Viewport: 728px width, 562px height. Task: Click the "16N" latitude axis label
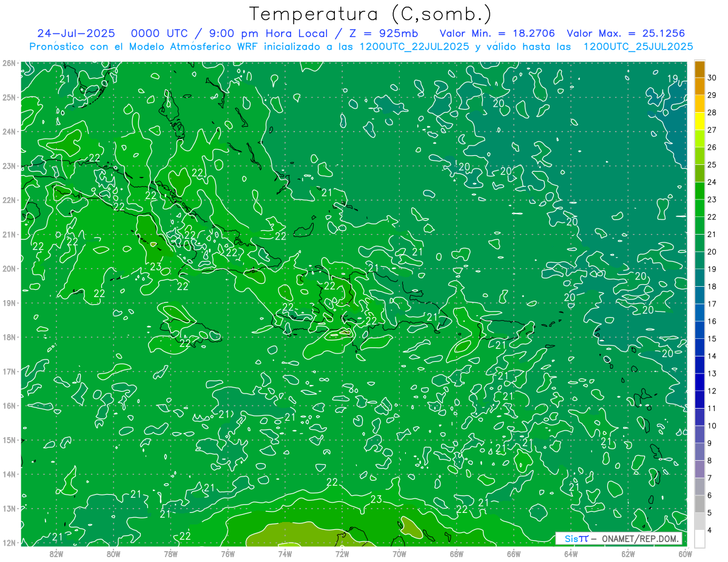pyautogui.click(x=8, y=406)
